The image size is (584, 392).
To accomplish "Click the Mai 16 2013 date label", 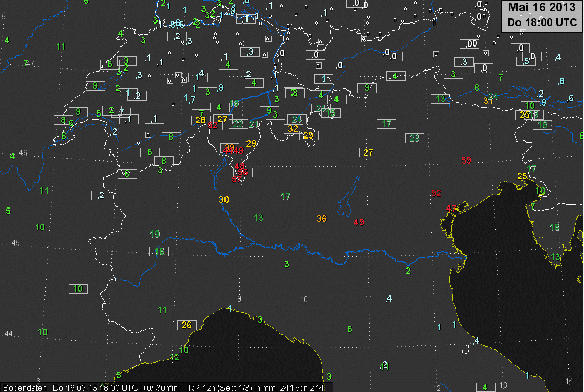I will (542, 8).
